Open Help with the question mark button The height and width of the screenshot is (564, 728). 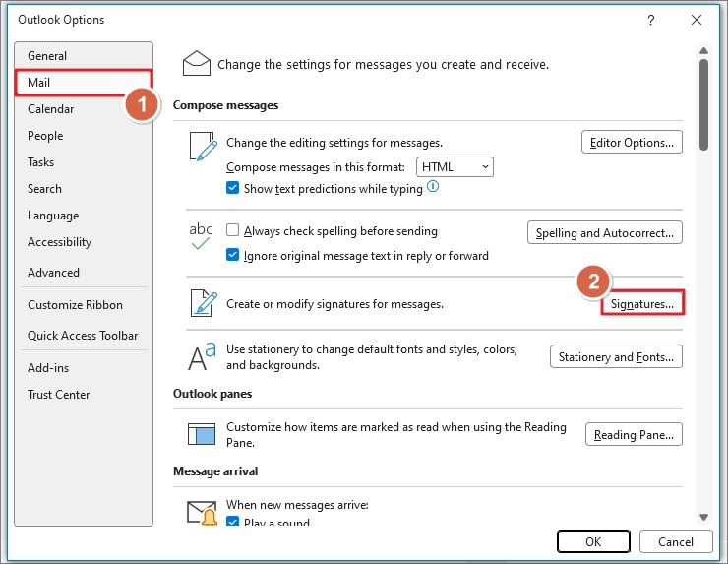pyautogui.click(x=651, y=20)
